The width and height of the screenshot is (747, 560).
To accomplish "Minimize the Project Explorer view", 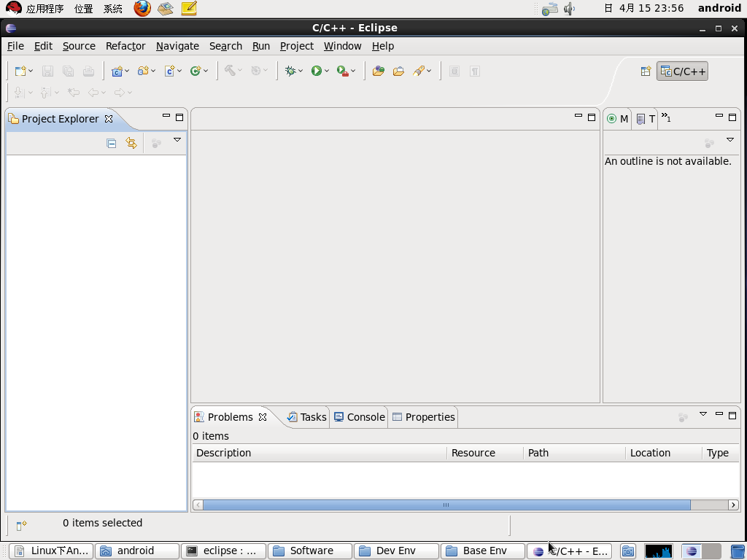I will pyautogui.click(x=166, y=116).
